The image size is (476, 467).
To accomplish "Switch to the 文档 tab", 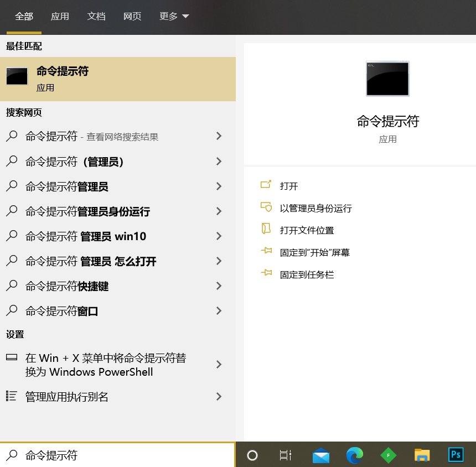I will click(x=96, y=17).
